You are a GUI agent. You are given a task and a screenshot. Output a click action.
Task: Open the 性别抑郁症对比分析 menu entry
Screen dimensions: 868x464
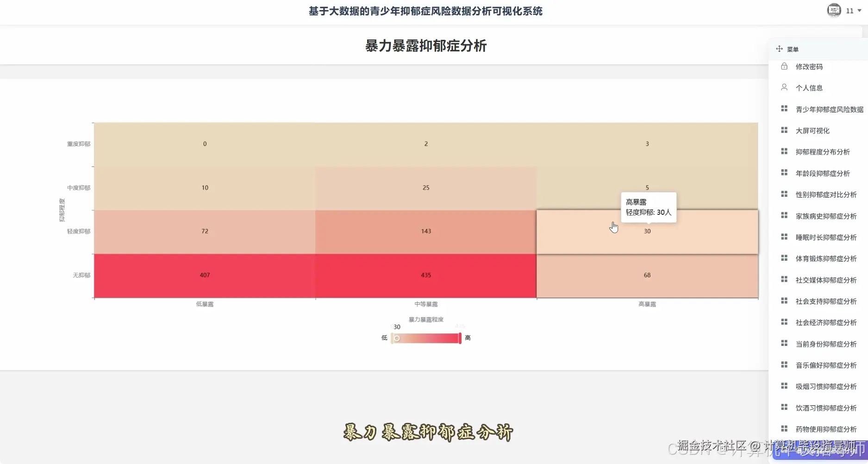pos(826,194)
